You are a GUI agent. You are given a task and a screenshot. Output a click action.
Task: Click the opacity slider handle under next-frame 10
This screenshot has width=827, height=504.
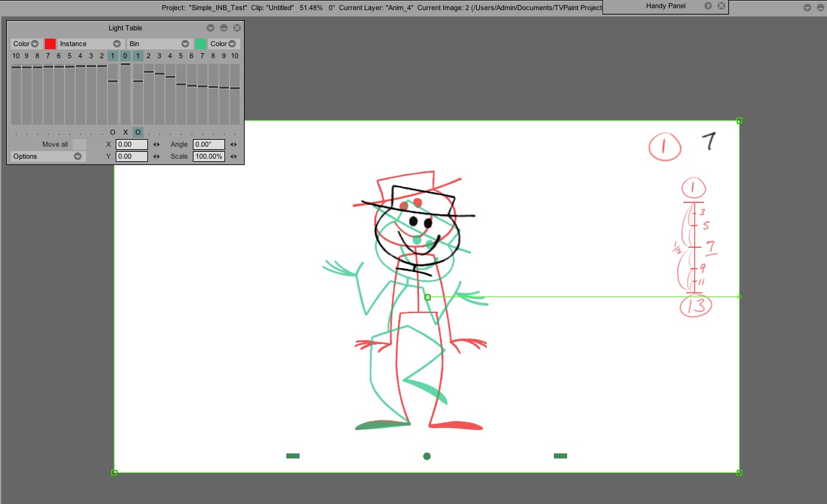pos(235,88)
